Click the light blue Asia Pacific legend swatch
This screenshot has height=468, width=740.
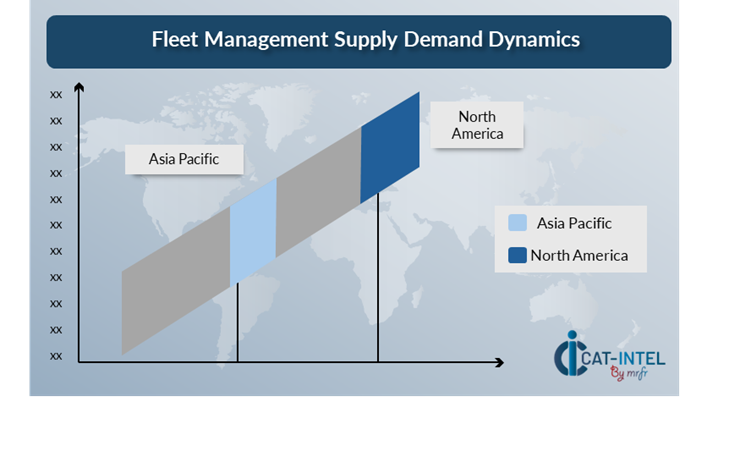coord(517,223)
